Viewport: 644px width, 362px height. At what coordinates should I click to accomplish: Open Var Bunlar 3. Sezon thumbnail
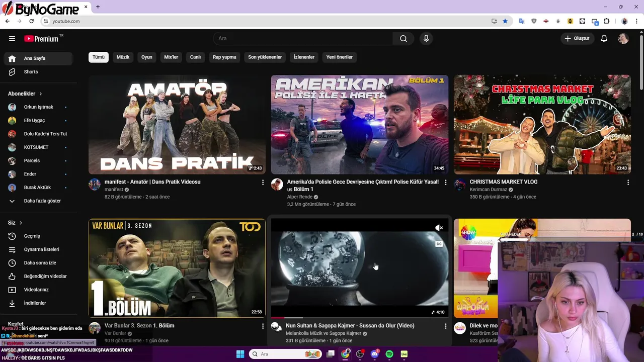point(177,268)
